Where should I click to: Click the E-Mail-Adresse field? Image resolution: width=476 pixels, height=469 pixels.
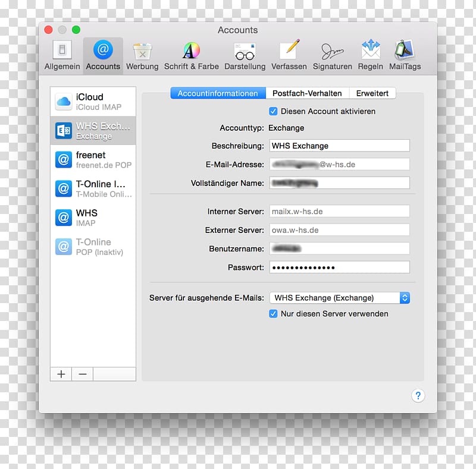(339, 165)
